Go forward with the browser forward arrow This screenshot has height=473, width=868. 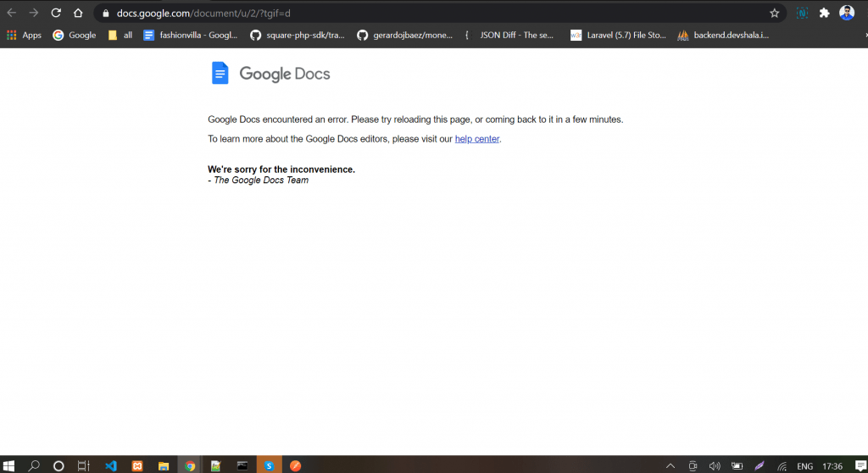[x=34, y=13]
